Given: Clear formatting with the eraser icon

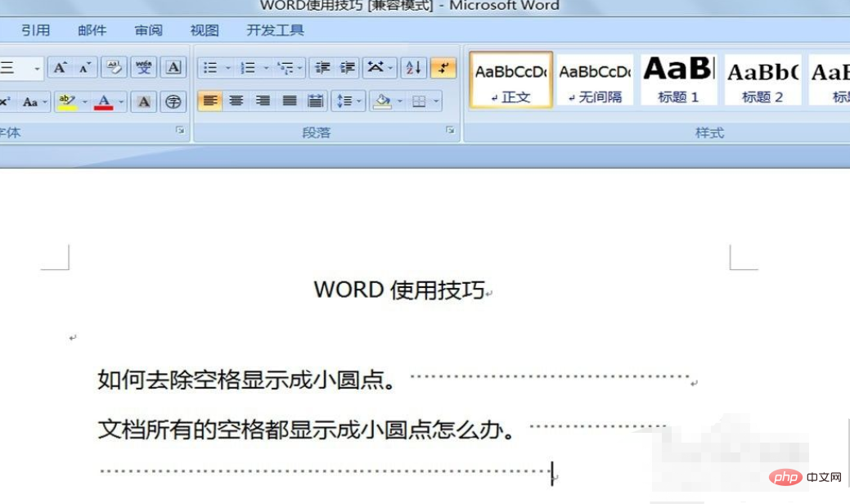Looking at the screenshot, I should [114, 68].
